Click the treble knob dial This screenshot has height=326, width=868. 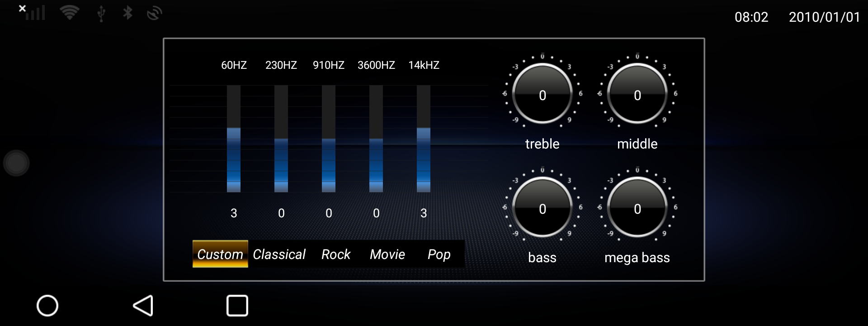pos(542,94)
